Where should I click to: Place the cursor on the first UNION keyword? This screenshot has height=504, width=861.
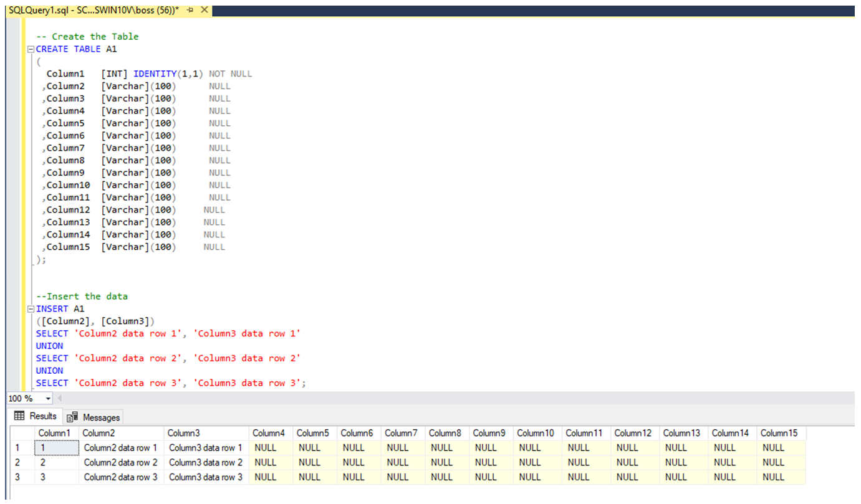(x=49, y=345)
